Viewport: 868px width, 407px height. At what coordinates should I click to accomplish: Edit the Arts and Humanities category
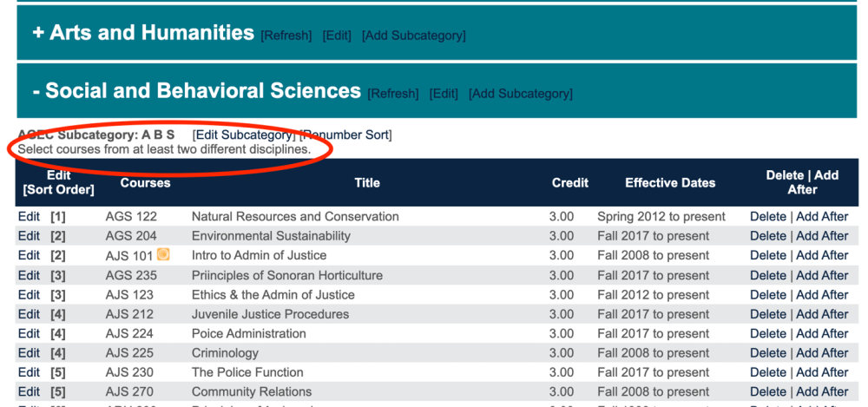tap(337, 36)
